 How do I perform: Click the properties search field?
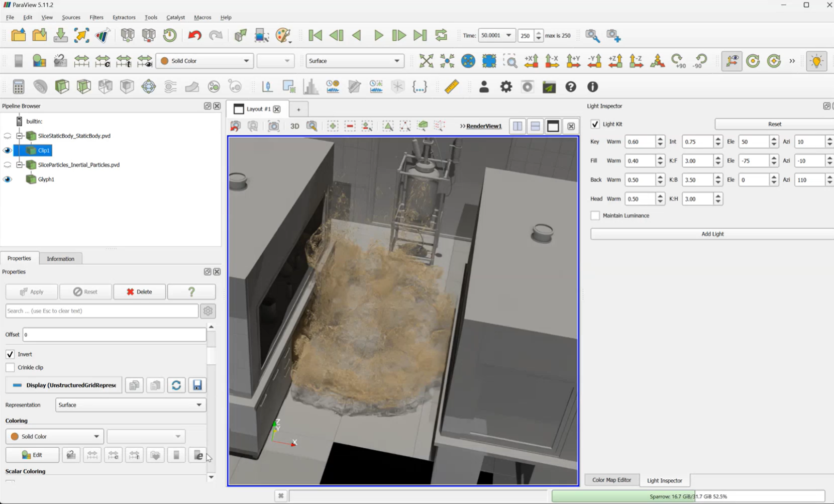point(102,311)
